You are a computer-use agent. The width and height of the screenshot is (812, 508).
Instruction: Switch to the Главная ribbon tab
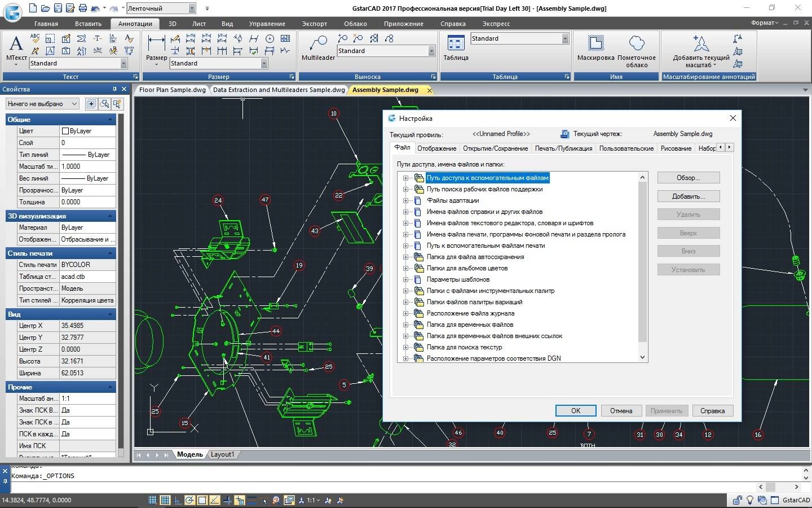point(46,24)
